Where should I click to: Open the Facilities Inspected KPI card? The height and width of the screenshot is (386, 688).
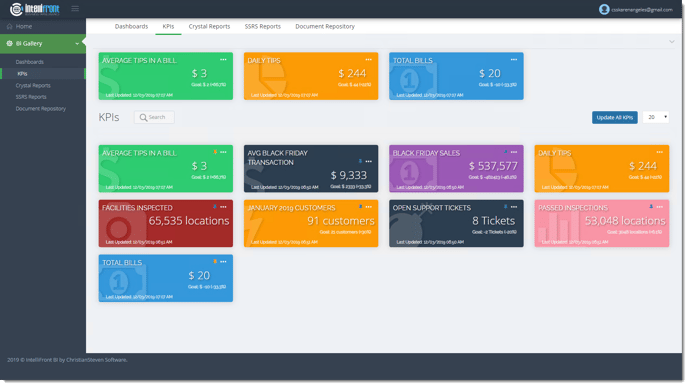point(165,224)
